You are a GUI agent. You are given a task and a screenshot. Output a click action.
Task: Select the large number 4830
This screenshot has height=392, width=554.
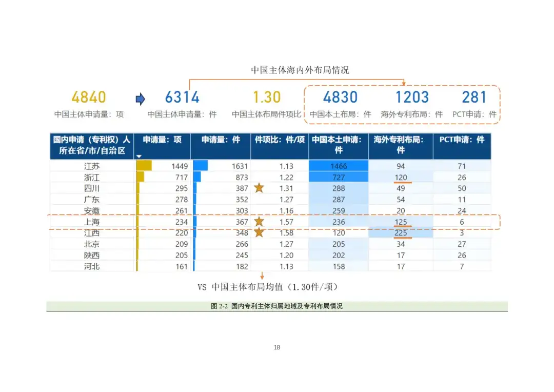tap(340, 97)
